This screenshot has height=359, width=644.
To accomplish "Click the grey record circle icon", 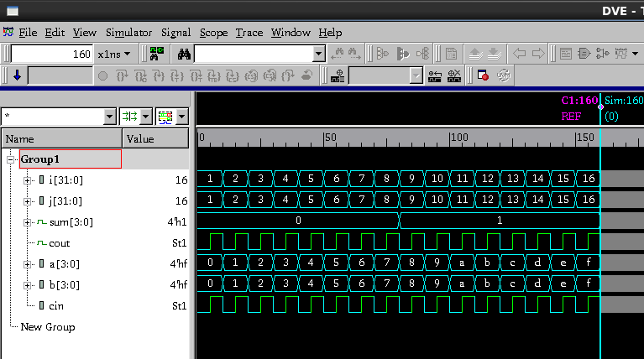I will click(x=102, y=75).
